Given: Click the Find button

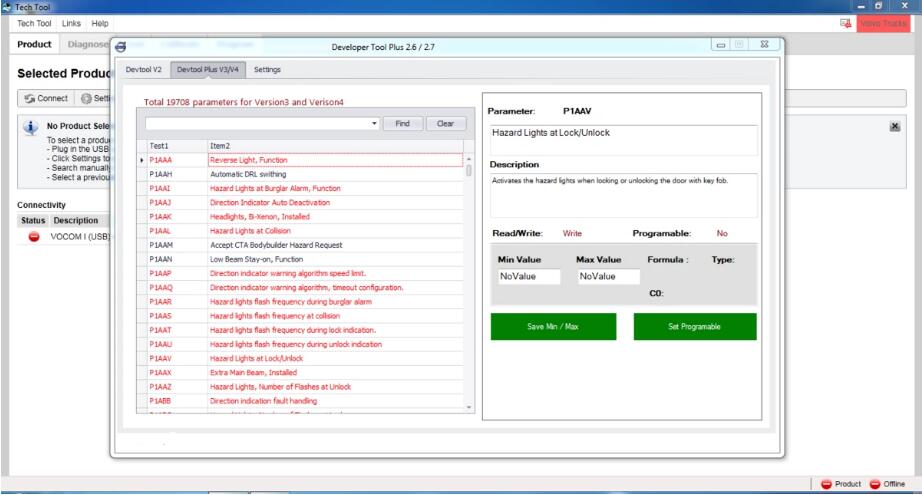Looking at the screenshot, I should click(x=402, y=123).
